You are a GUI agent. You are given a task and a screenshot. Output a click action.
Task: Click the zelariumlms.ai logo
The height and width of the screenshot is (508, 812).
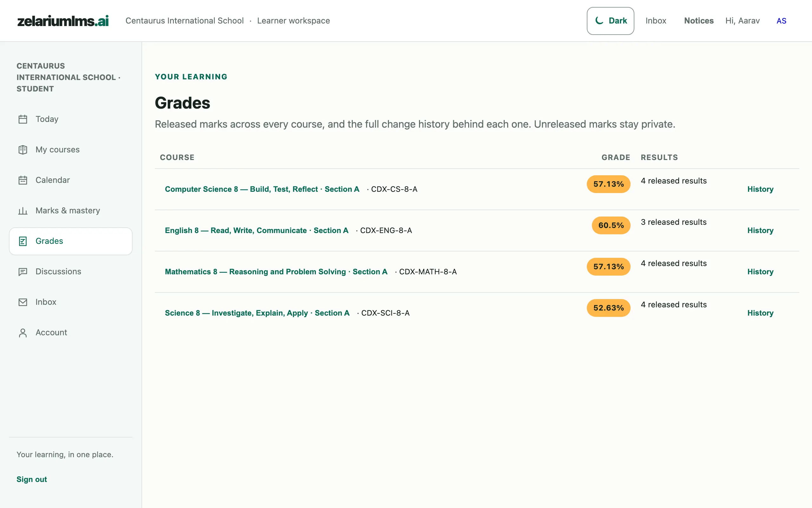pyautogui.click(x=63, y=21)
